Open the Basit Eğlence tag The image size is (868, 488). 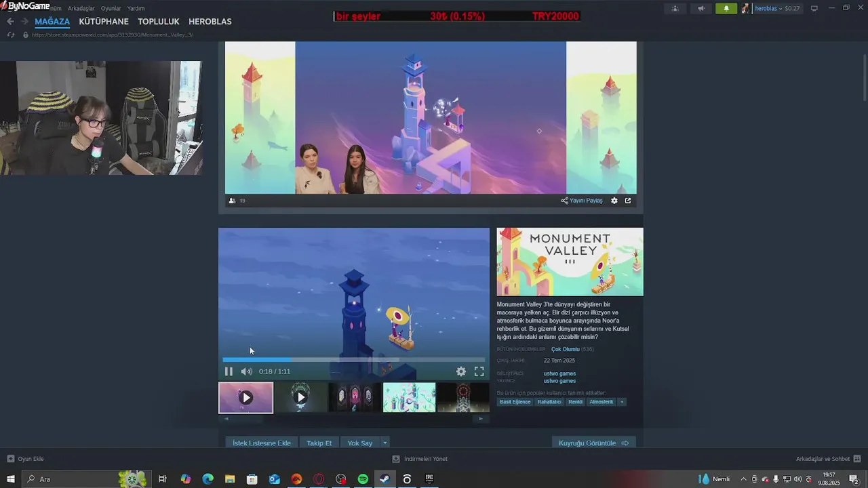515,402
